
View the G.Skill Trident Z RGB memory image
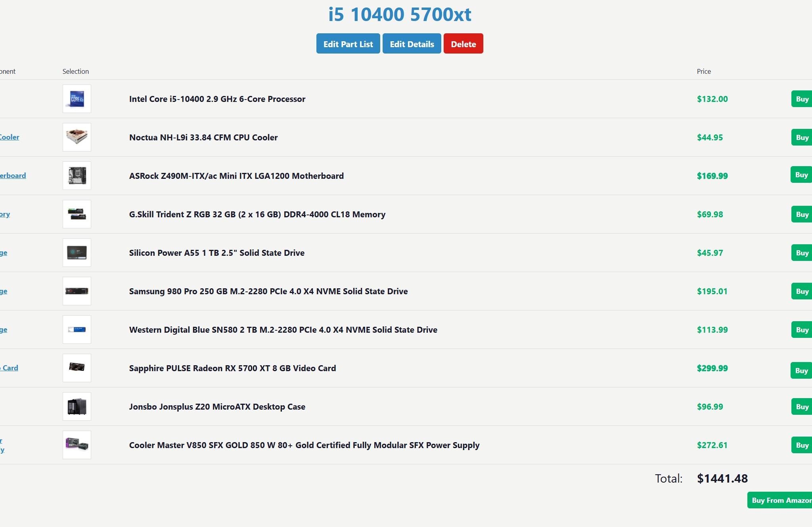pyautogui.click(x=77, y=214)
